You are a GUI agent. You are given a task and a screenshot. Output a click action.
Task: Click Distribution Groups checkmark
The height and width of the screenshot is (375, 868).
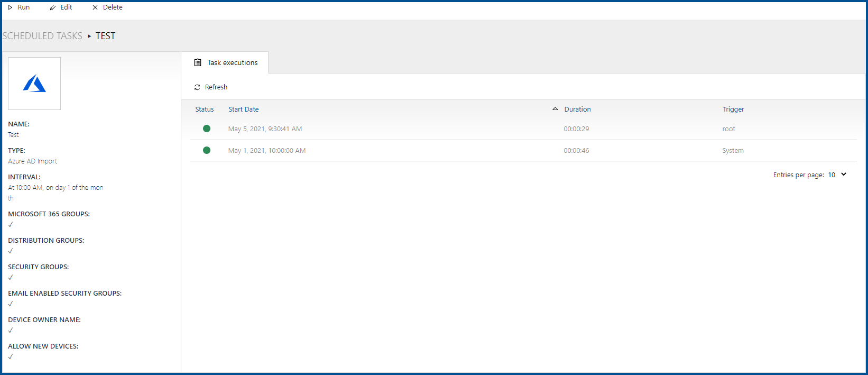11,251
